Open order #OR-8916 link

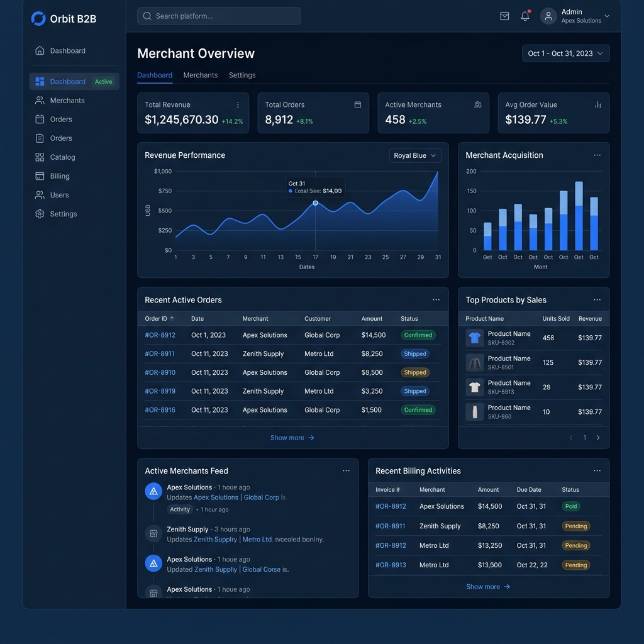point(160,410)
